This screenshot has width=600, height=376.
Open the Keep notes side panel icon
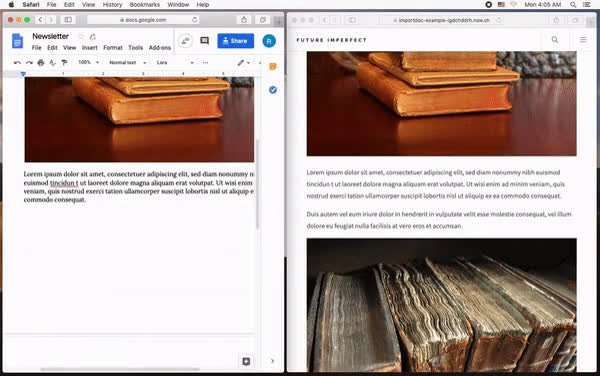click(x=273, y=67)
